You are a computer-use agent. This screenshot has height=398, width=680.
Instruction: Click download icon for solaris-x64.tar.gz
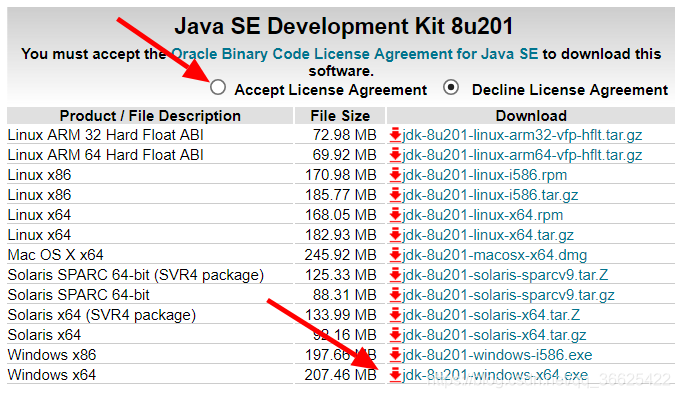tap(395, 335)
